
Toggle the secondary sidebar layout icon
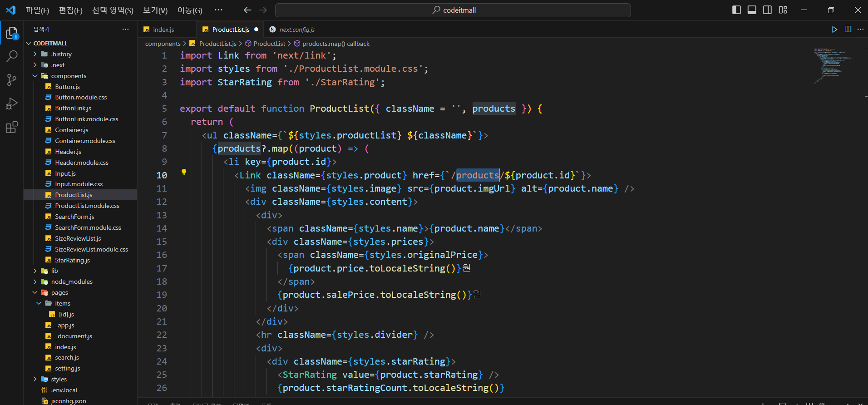[x=768, y=10]
